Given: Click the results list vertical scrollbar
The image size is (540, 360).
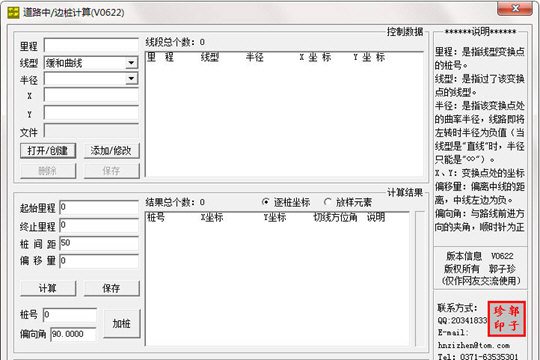Looking at the screenshot, I should point(420,279).
